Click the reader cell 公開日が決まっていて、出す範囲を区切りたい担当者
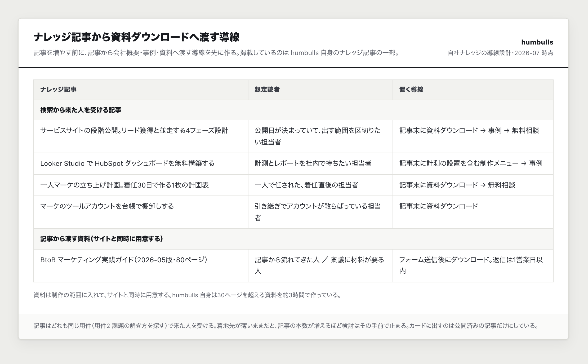 [320, 136]
